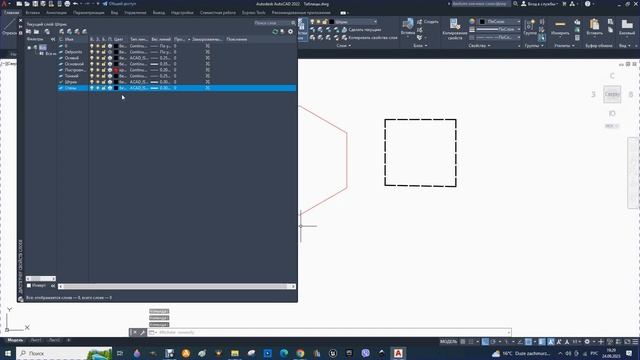Check the Инверт. filter checkbox

[29, 286]
